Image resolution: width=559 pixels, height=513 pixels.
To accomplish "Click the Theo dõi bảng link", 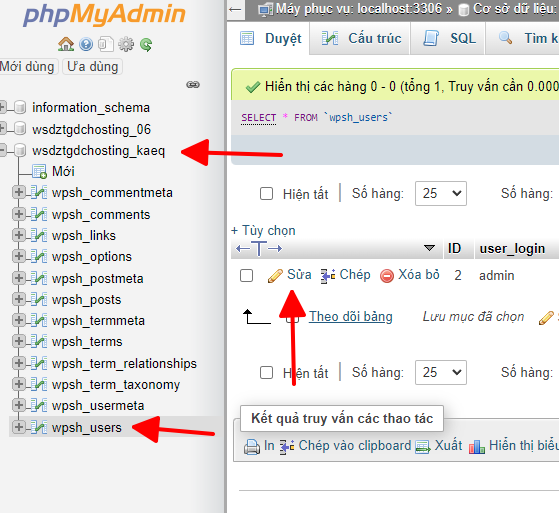I will [x=351, y=317].
